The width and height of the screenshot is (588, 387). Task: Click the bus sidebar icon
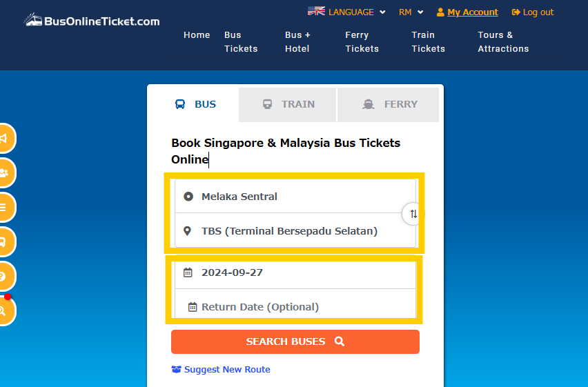pyautogui.click(x=4, y=242)
